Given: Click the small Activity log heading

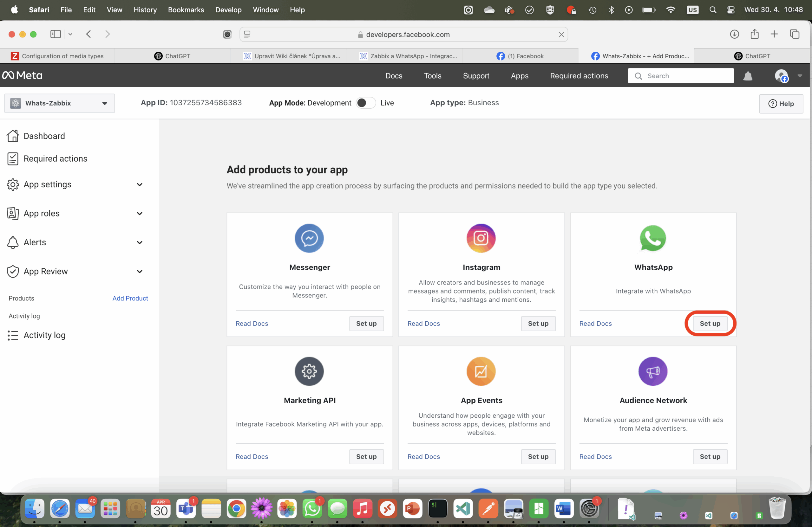Looking at the screenshot, I should coord(24,316).
